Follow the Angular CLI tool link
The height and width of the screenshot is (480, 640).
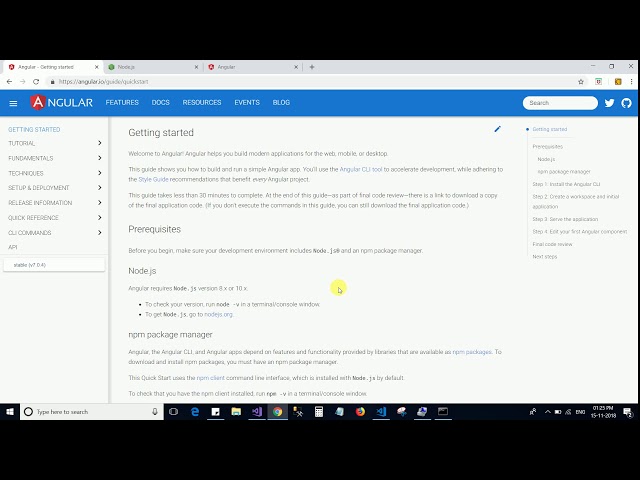point(361,169)
